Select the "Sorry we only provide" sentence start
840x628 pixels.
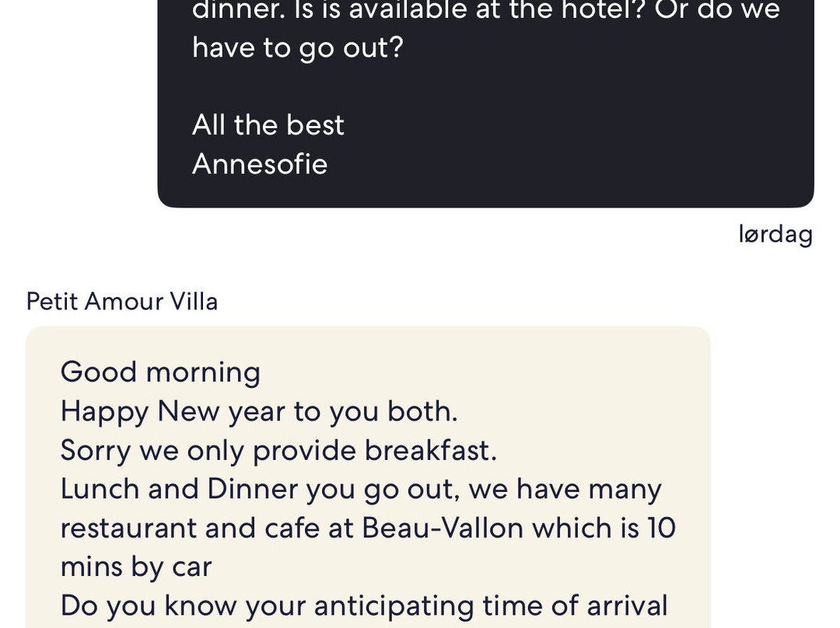[x=208, y=450]
